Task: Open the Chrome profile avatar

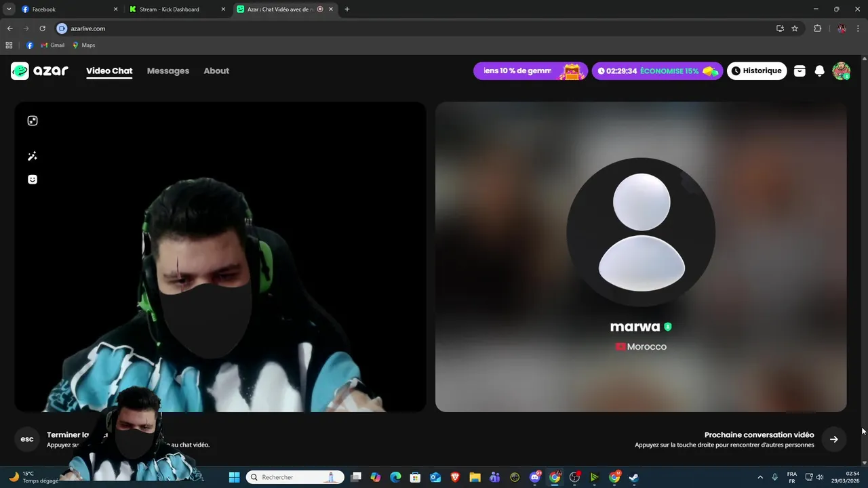Action: [x=842, y=28]
